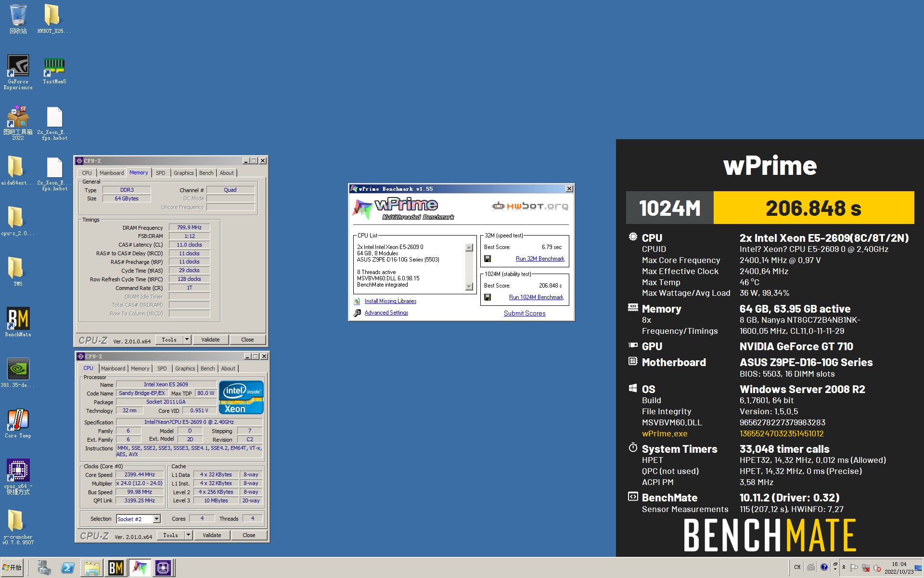Viewport: 924px width, 578px height.
Task: Launch TestMem5 desktop shortcut
Action: pos(54,70)
